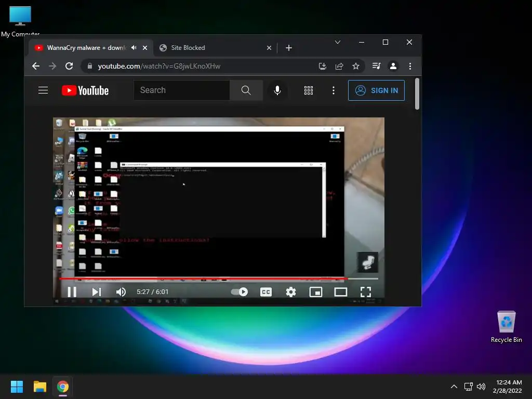The width and height of the screenshot is (532, 399).
Task: Mute the video player volume
Action: point(121,292)
